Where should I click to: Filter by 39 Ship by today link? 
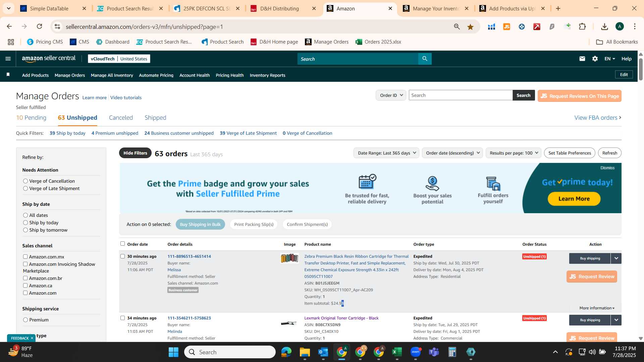point(67,133)
